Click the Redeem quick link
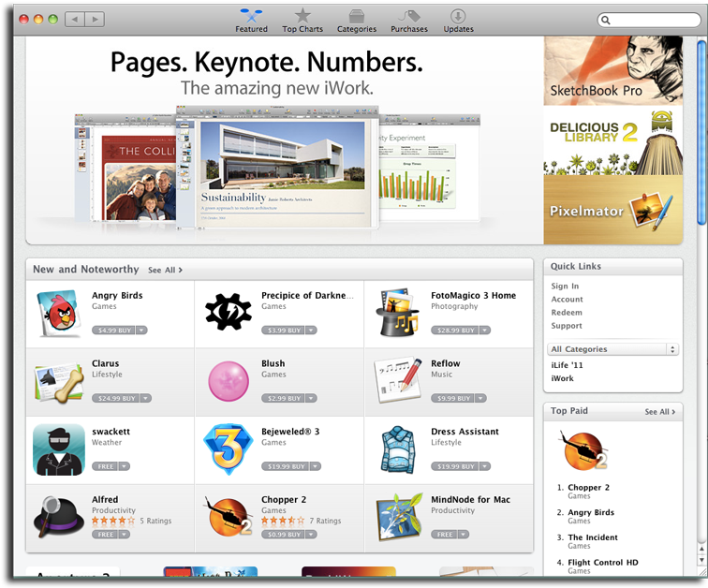 click(567, 313)
